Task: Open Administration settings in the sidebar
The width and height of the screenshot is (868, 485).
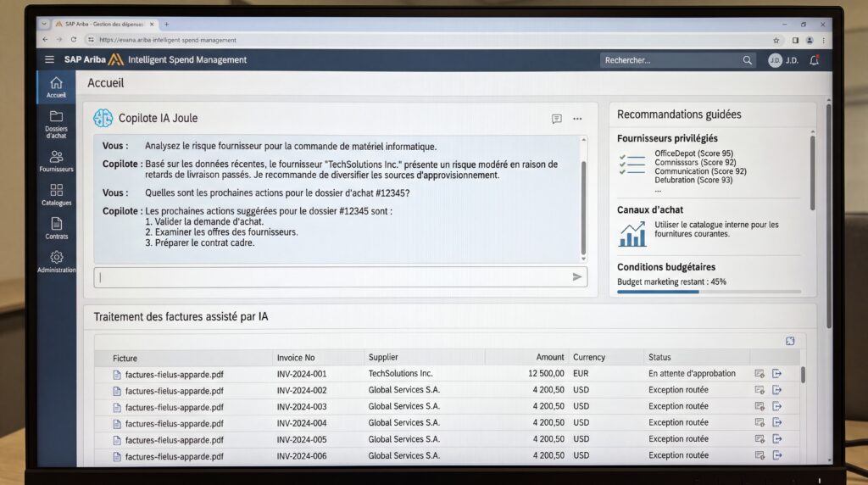Action: tap(56, 262)
